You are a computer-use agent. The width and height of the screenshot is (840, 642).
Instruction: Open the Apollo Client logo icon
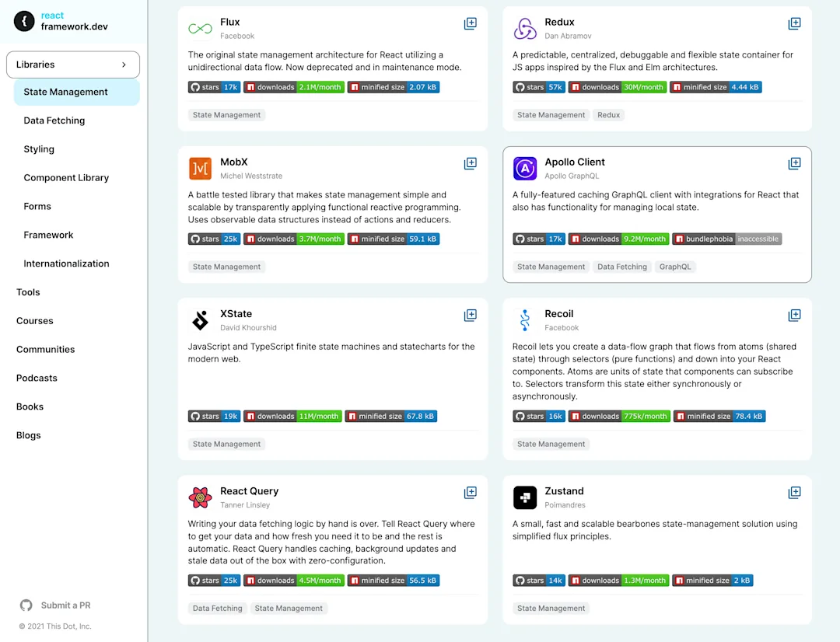(524, 168)
